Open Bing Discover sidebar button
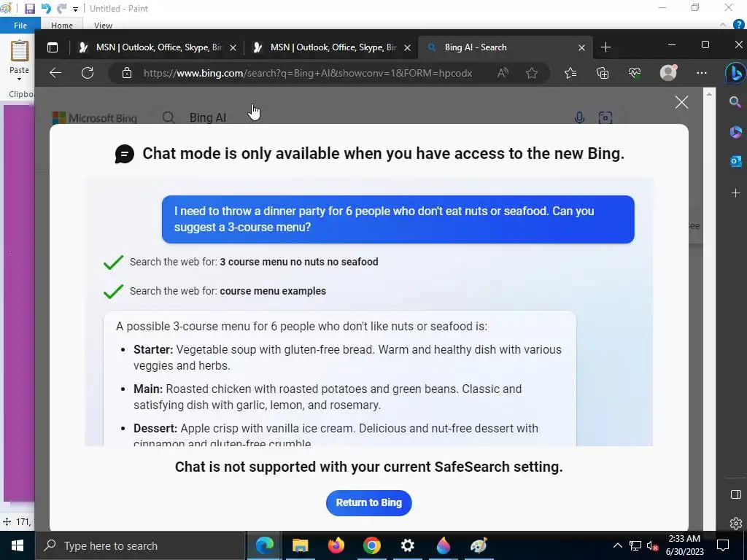This screenshot has height=560, width=747. click(735, 74)
